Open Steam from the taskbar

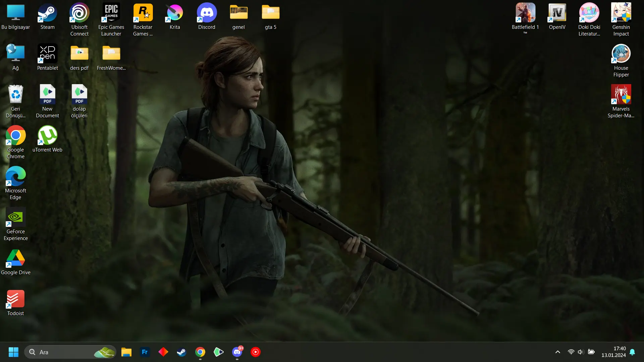pos(181,352)
